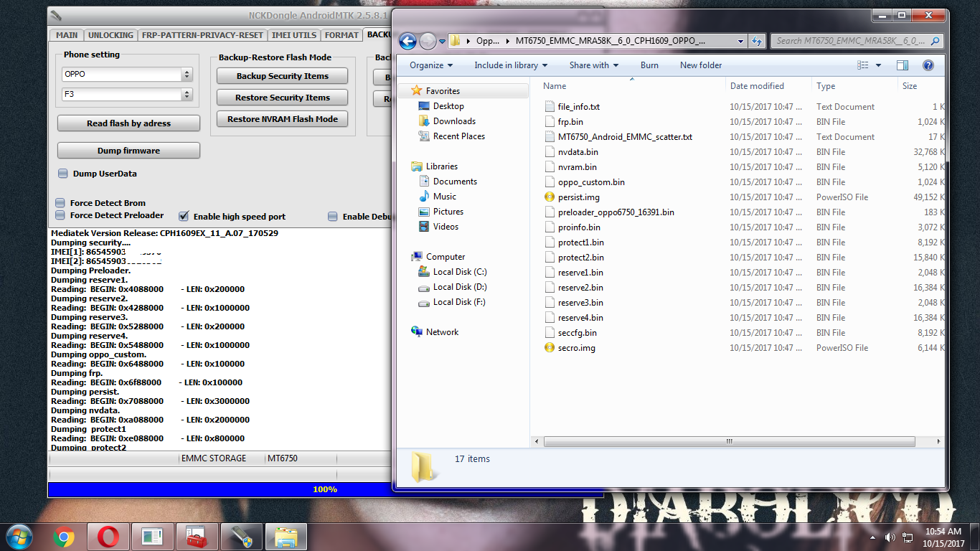
Task: Select the file preloader_oppo6750_16391.bin
Action: point(616,212)
